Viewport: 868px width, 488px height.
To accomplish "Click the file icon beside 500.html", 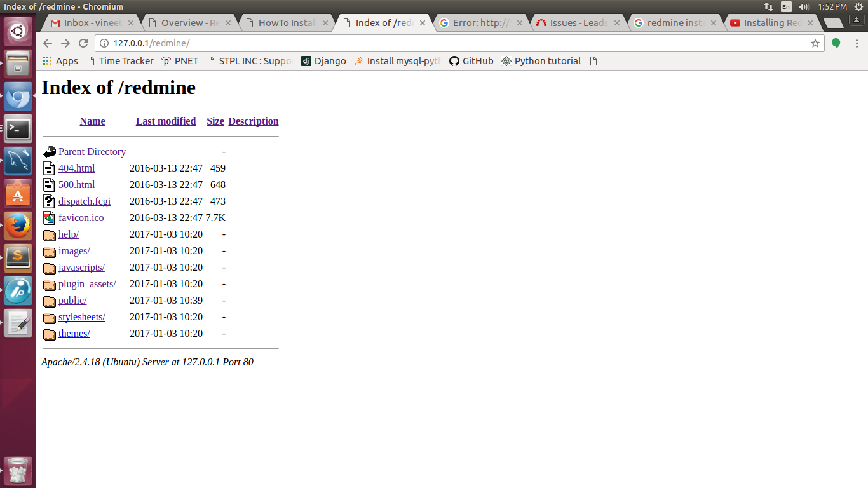I will [50, 185].
